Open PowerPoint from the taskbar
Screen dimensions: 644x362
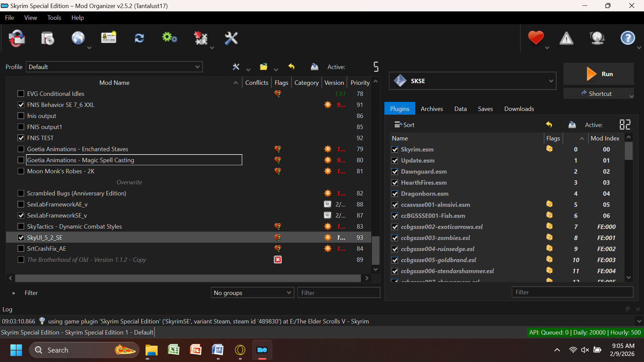click(196, 350)
